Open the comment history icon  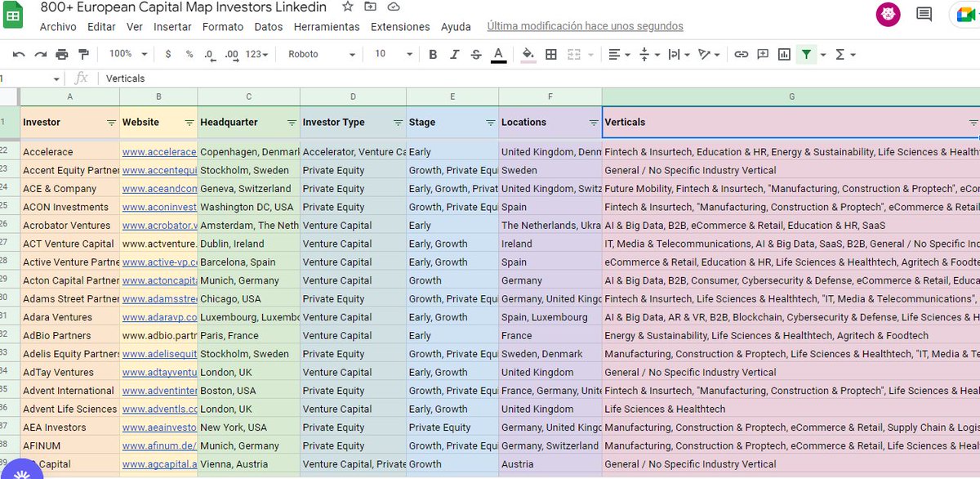coord(924,14)
